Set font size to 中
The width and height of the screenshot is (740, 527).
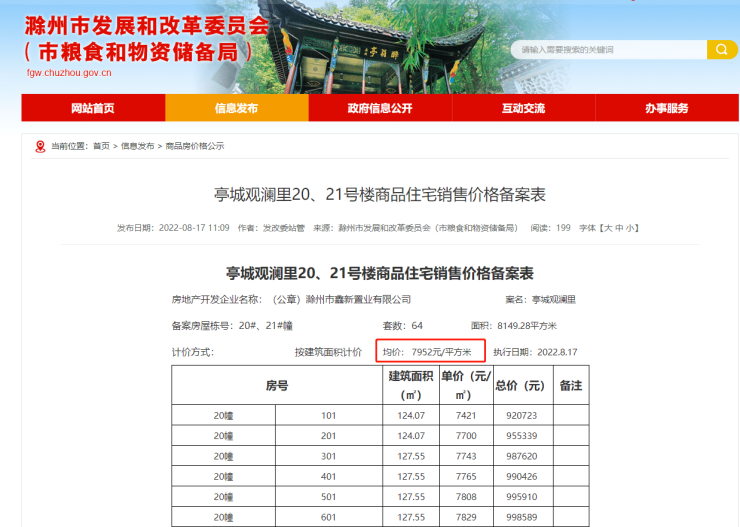pos(619,228)
